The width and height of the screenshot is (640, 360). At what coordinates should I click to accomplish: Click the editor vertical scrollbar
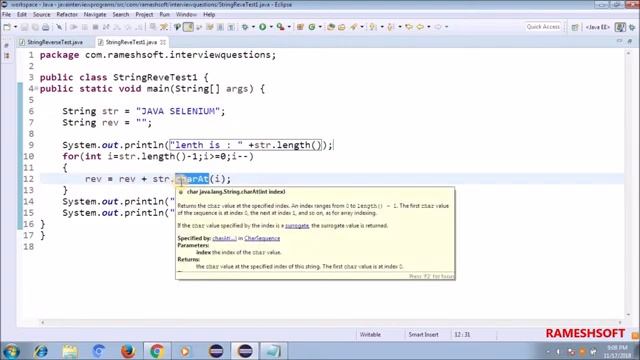point(628,184)
